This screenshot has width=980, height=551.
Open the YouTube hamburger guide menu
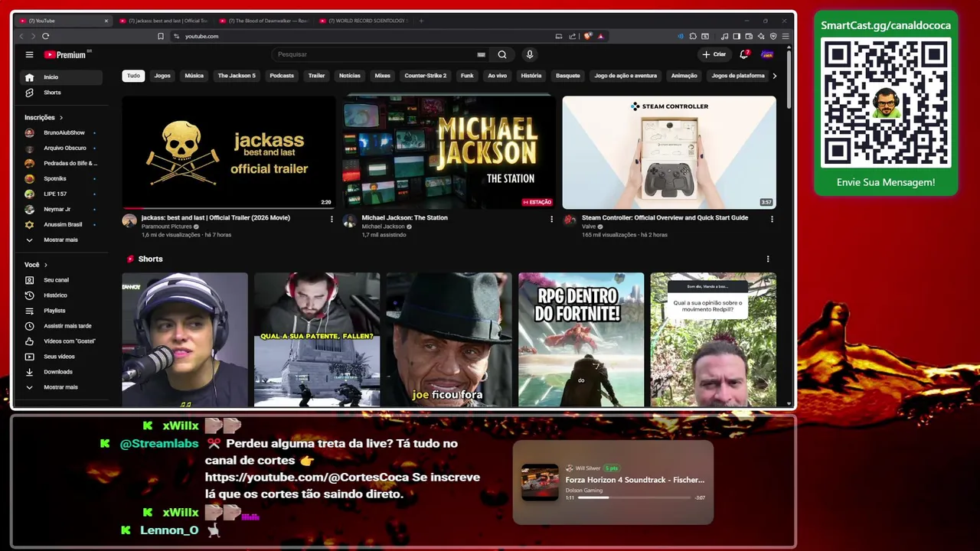point(29,54)
